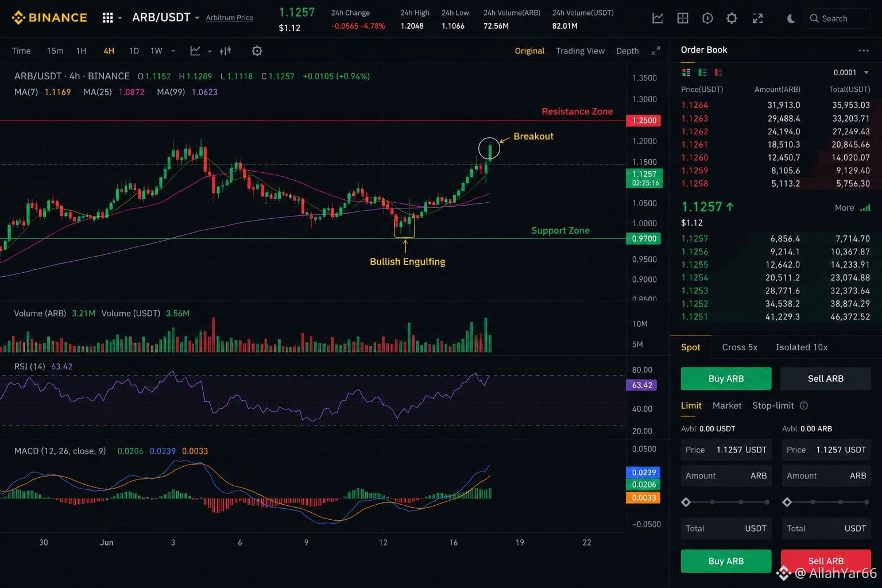This screenshot has height=588, width=882.
Task: Switch to Original chart view
Action: point(529,51)
